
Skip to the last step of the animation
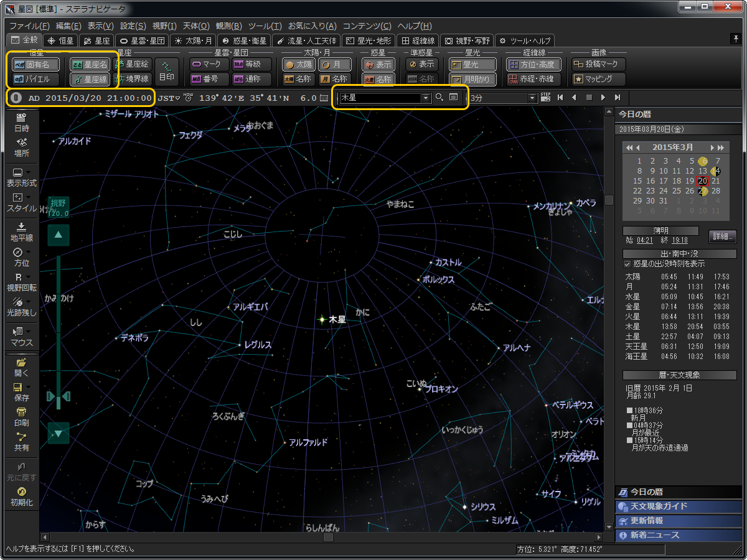617,98
